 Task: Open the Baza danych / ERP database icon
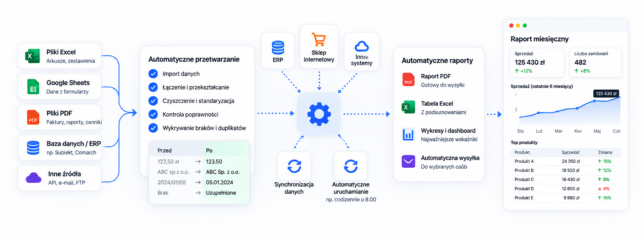33,148
